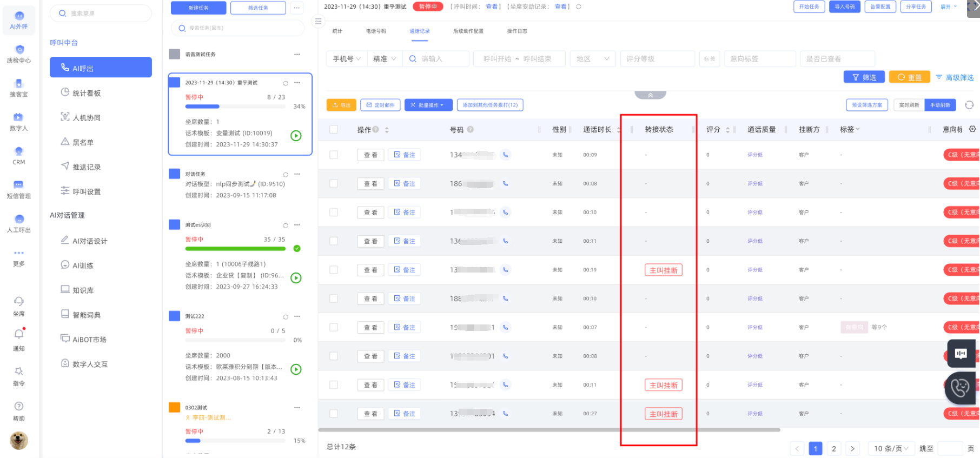Screen dimensions: 980x458
Task: Click the refresh icon beside 手动刷新
Action: 969,105
